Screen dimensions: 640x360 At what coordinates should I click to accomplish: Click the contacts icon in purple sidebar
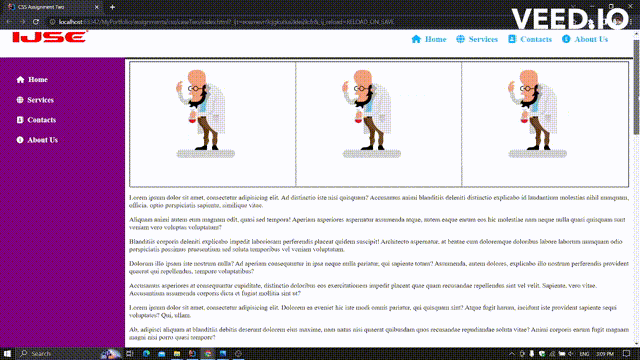[20, 120]
